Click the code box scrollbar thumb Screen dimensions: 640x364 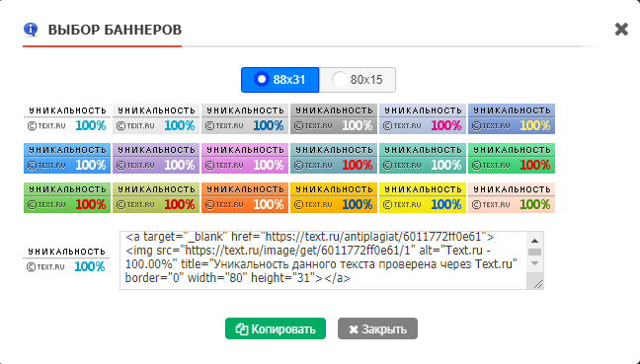(534, 253)
